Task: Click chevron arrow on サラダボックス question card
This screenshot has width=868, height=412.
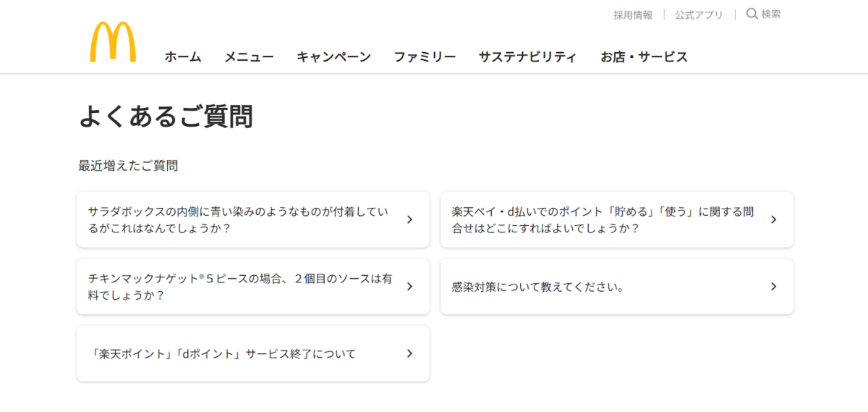Action: click(409, 219)
